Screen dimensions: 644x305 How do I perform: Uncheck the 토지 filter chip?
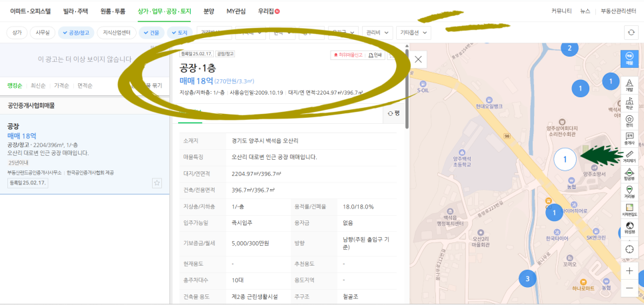pos(179,33)
